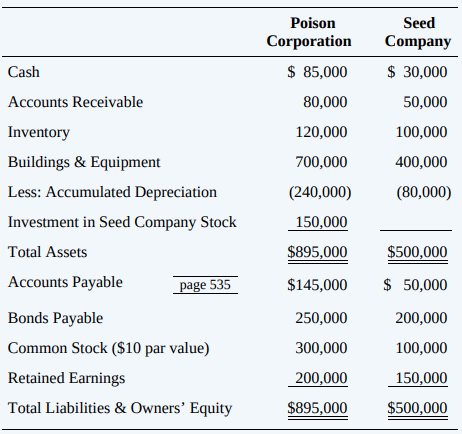The width and height of the screenshot is (462, 434).
Task: Click Seed's cash value $30,000
Action: (417, 72)
